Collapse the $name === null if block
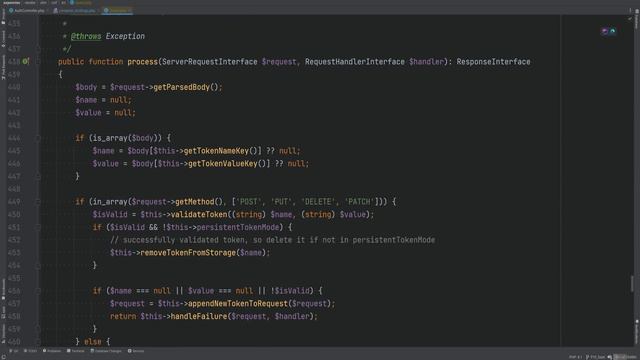The height and width of the screenshot is (360, 640). click(x=38, y=291)
